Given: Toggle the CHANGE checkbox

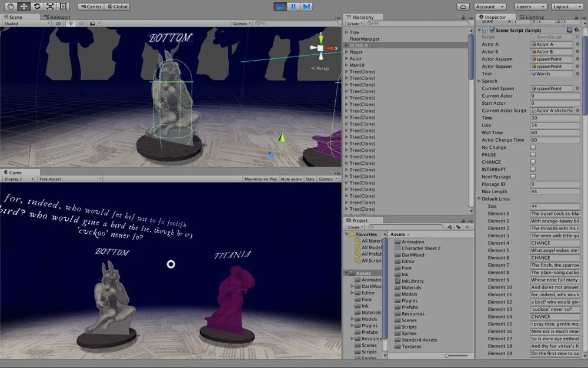Looking at the screenshot, I should (x=533, y=162).
